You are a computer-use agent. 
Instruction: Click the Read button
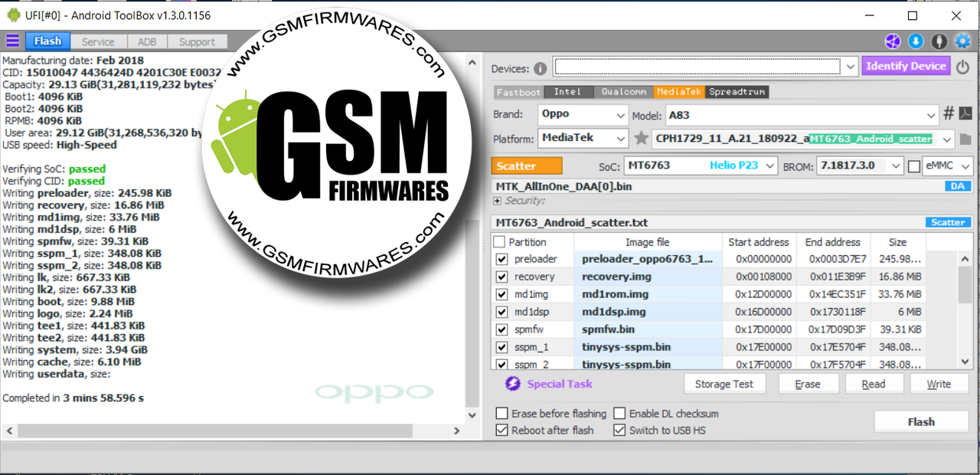click(x=873, y=385)
